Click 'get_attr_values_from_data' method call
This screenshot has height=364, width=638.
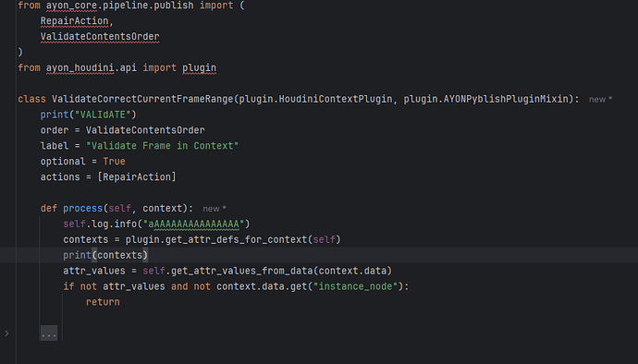click(241, 271)
